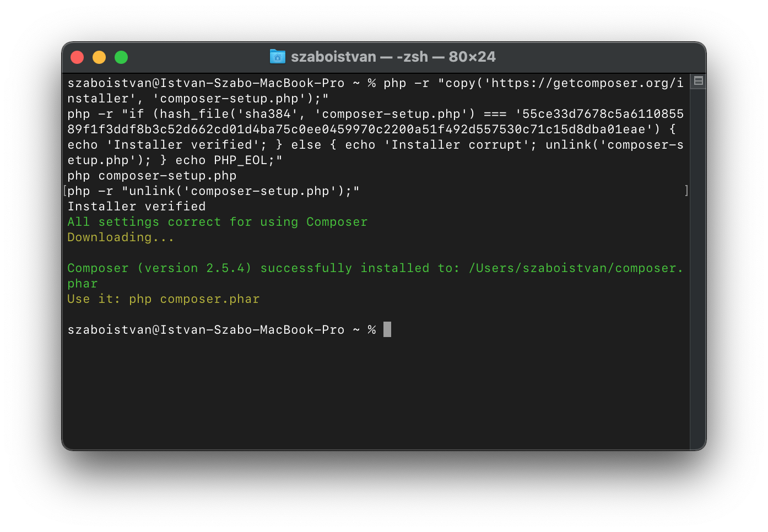Click the line starting "nstaller', 'composer-setup.php'"

pos(198,99)
